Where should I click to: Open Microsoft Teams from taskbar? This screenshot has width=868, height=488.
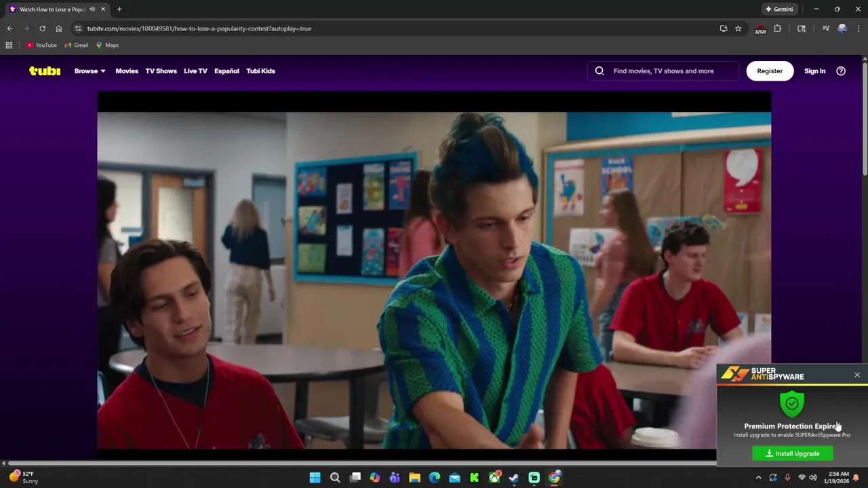pyautogui.click(x=395, y=478)
